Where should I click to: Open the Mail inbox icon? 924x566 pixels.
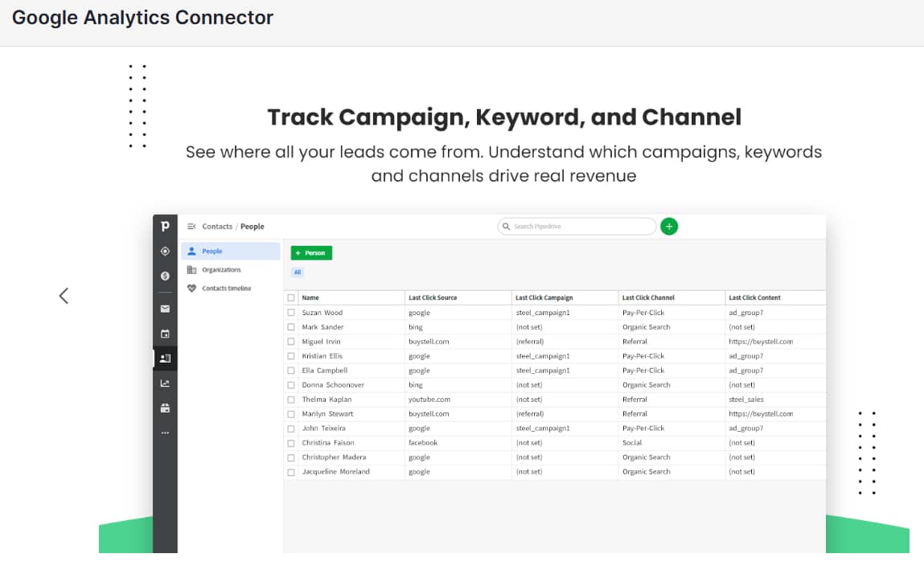[x=164, y=308]
